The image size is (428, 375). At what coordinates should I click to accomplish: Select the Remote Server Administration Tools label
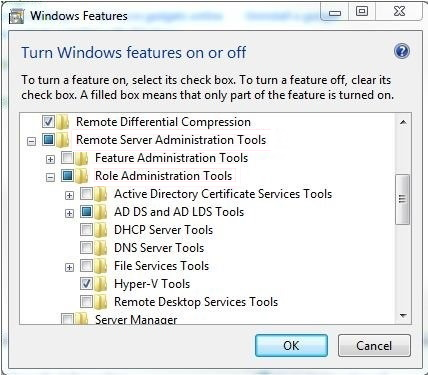pos(171,140)
